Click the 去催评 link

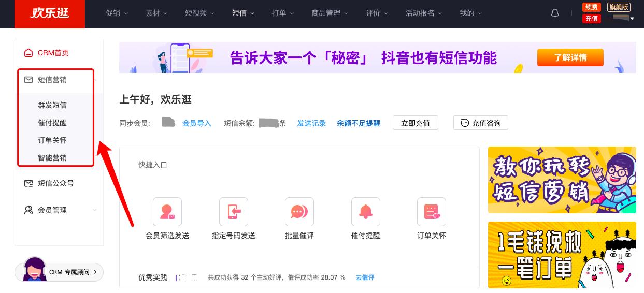[365, 277]
